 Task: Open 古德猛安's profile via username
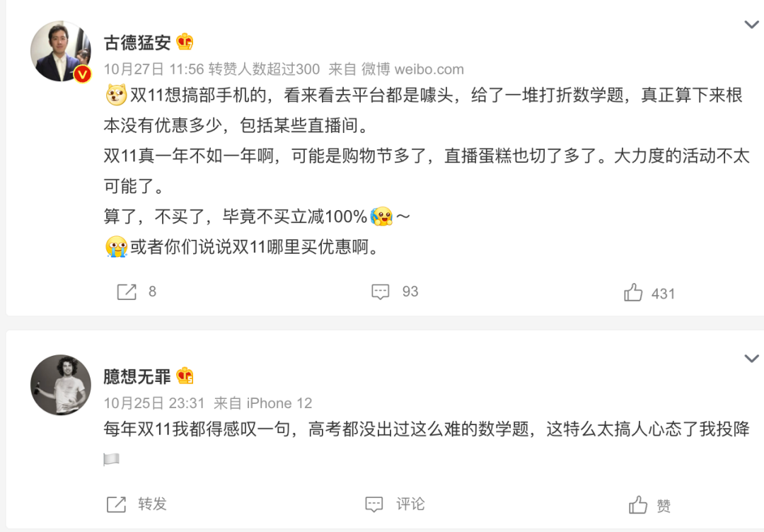pyautogui.click(x=137, y=42)
